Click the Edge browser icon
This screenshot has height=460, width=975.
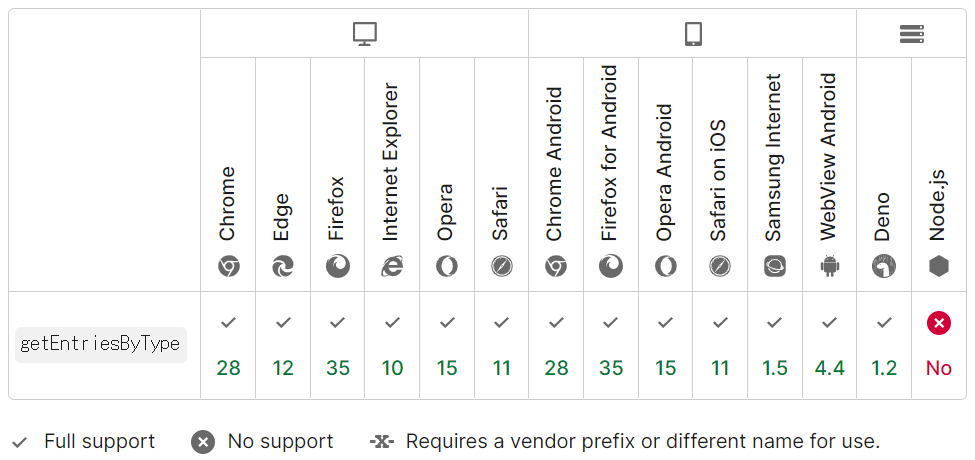pos(283,266)
